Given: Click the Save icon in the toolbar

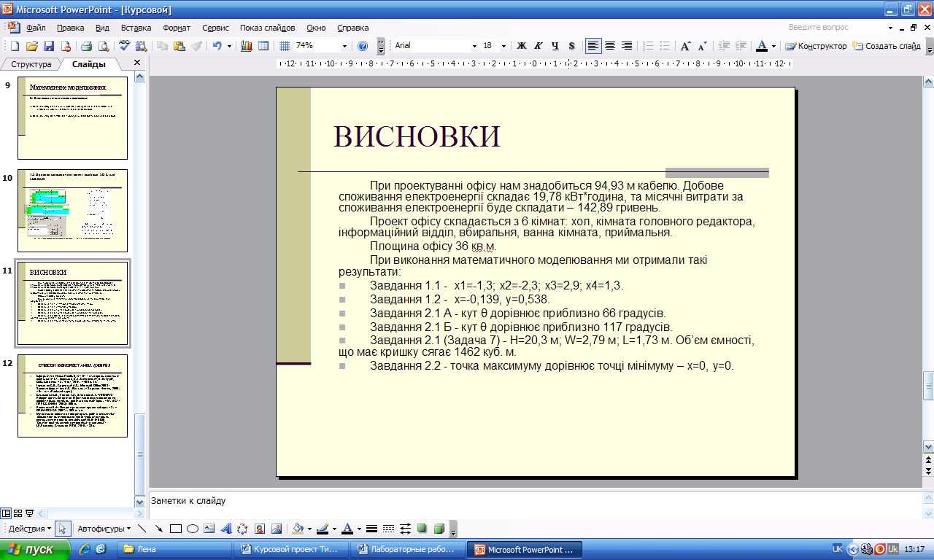Looking at the screenshot, I should [49, 46].
